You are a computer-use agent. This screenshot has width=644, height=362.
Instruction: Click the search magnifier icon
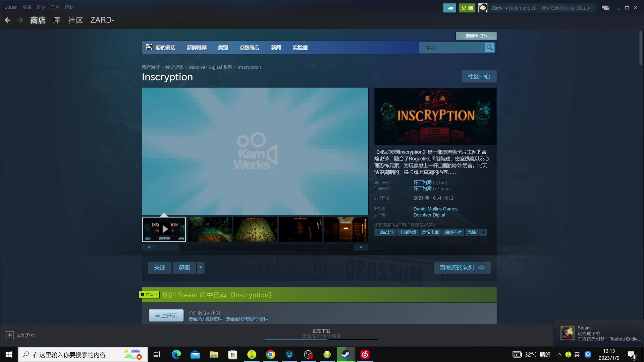click(489, 48)
